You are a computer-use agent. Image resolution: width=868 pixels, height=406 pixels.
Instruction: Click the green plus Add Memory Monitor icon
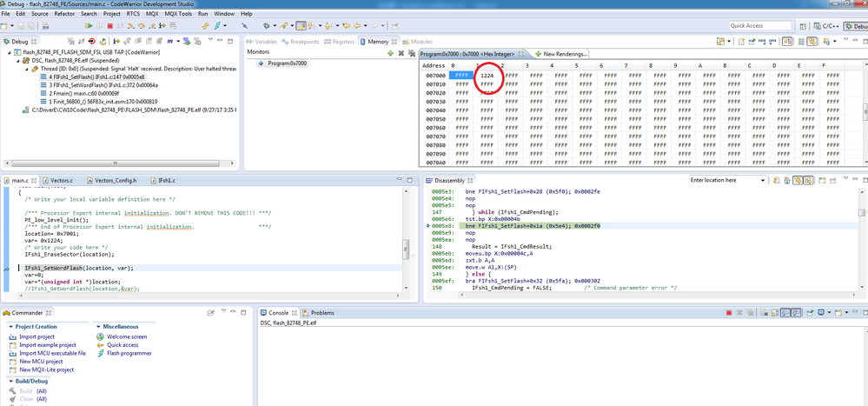click(x=389, y=53)
